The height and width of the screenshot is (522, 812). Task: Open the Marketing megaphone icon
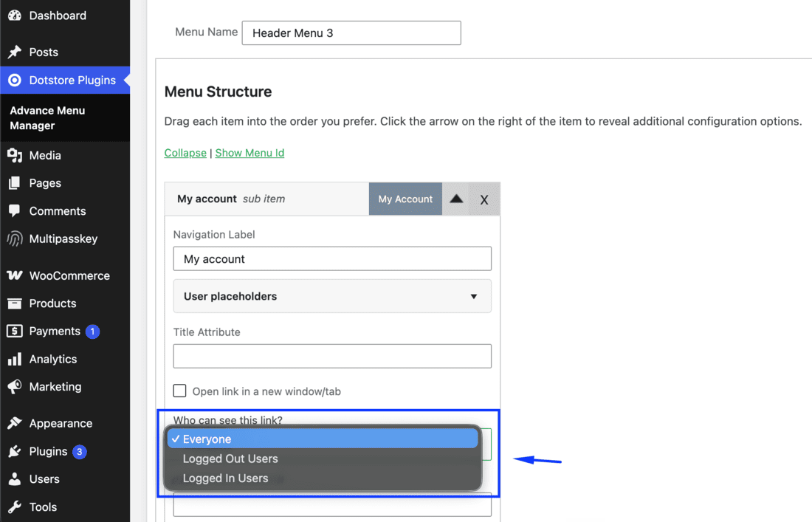(15, 386)
